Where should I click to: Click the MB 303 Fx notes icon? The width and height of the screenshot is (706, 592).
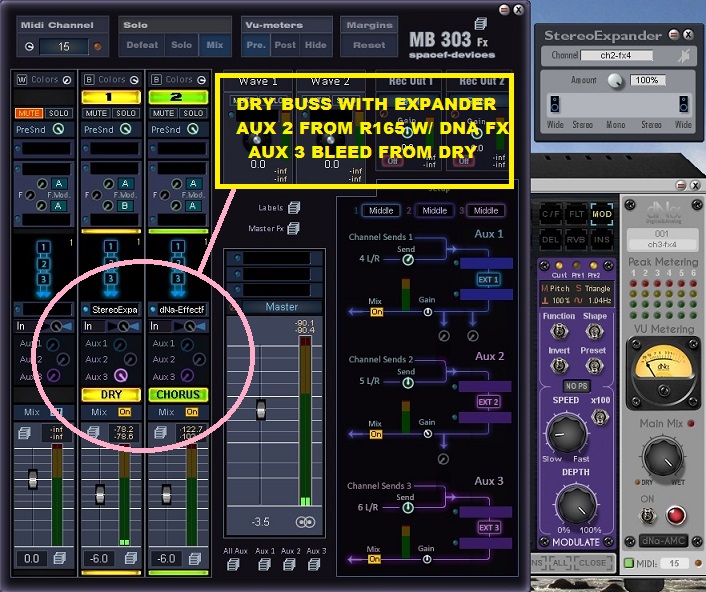pyautogui.click(x=480, y=23)
